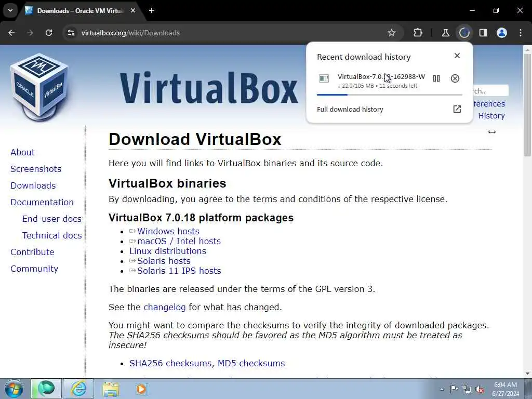Viewport: 532px width, 399px height.
Task: Open the Community sidebar link
Action: [34, 269]
